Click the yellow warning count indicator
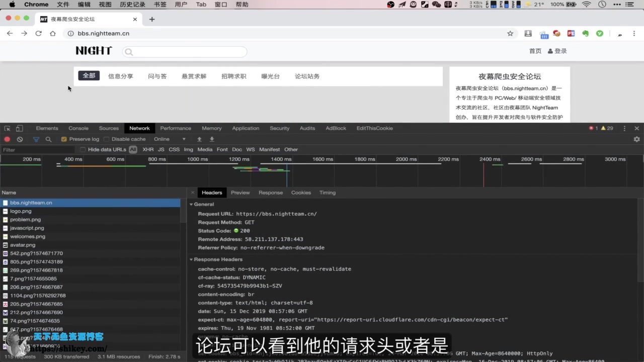The width and height of the screenshot is (644, 362). [607, 128]
